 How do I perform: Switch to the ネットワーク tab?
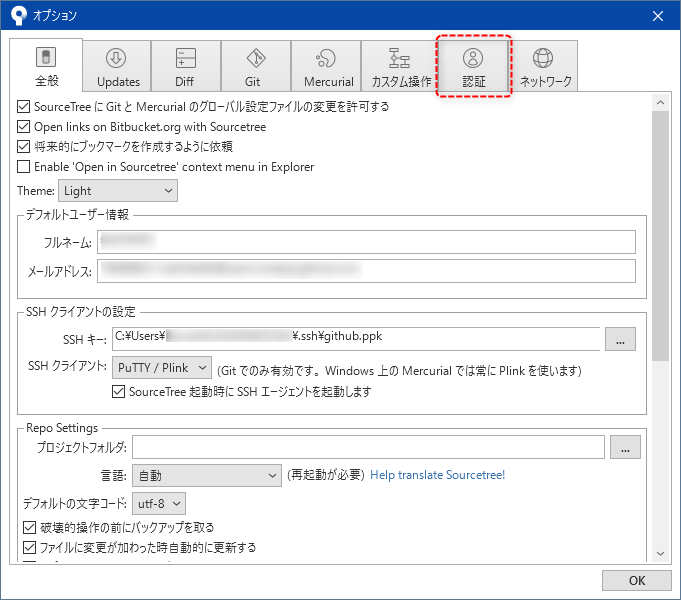544,66
